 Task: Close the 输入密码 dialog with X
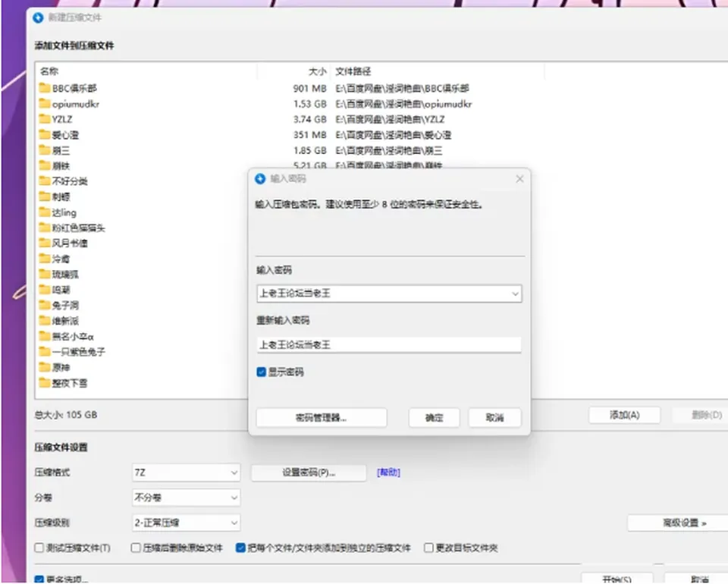point(519,179)
